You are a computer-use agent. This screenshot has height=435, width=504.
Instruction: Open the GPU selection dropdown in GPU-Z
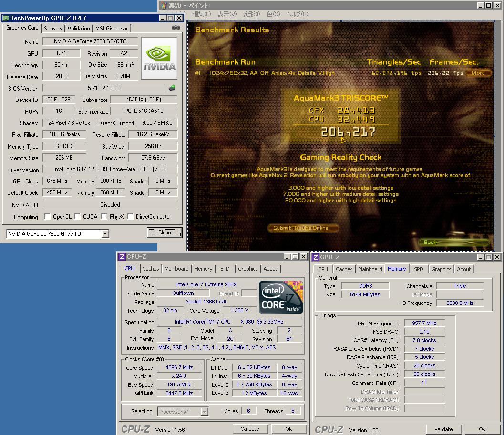105,233
